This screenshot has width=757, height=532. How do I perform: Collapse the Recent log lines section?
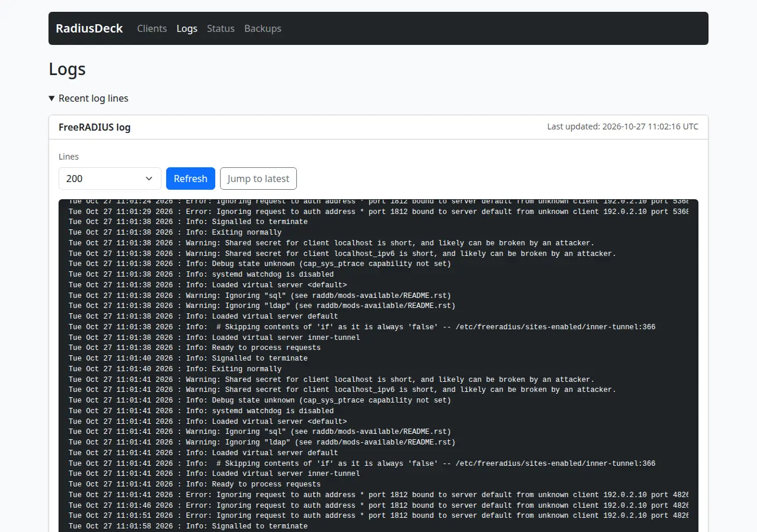coord(89,98)
